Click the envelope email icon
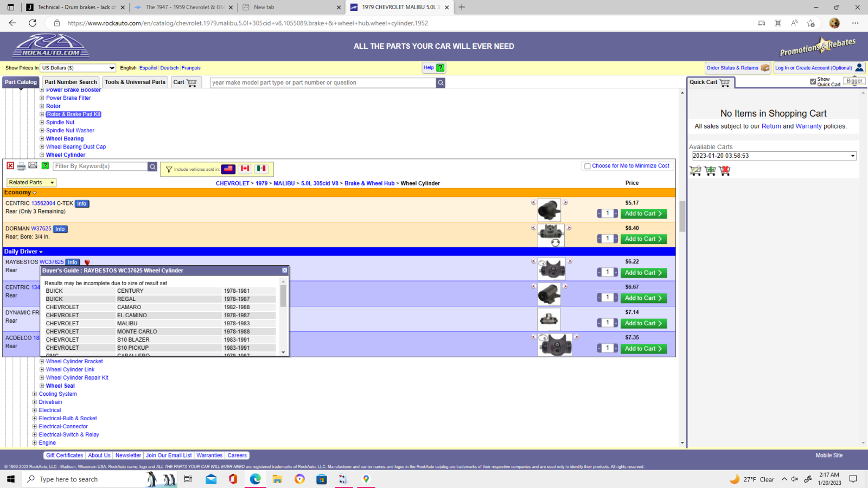 click(33, 165)
